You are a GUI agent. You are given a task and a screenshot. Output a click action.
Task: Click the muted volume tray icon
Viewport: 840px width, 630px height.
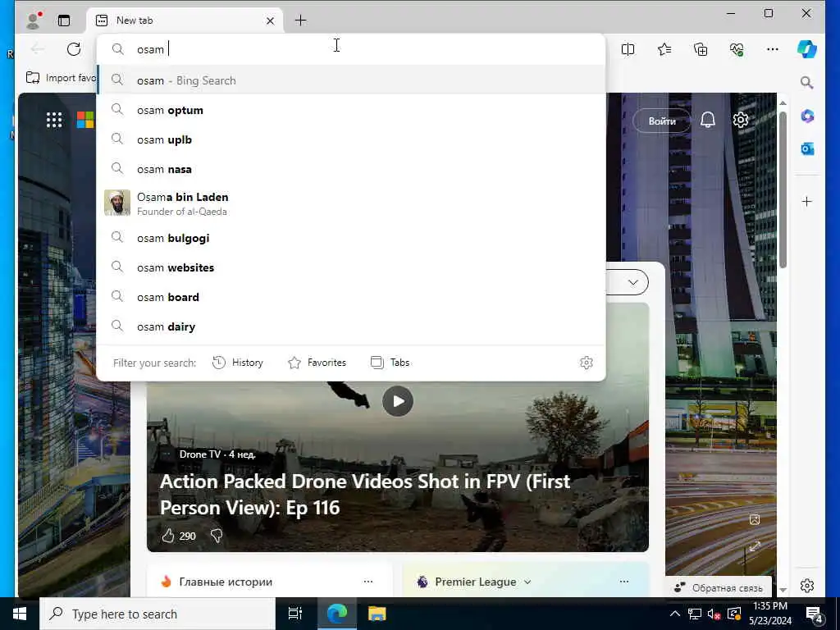coord(714,614)
